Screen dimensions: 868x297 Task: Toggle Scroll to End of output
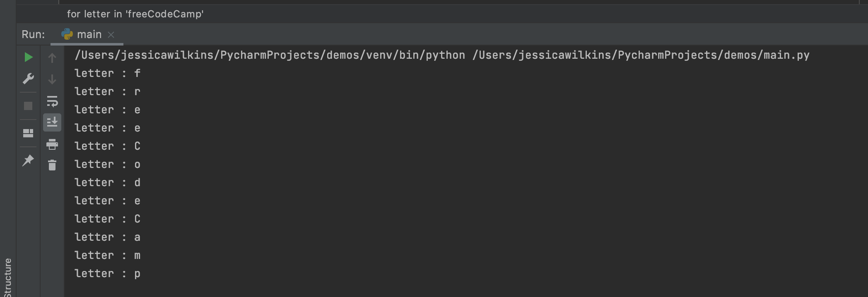[52, 122]
